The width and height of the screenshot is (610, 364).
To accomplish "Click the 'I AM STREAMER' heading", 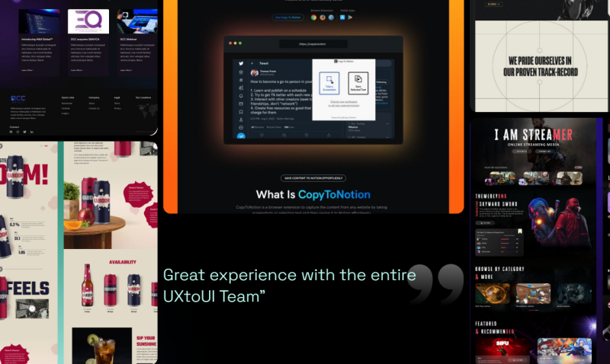I will coord(533,136).
